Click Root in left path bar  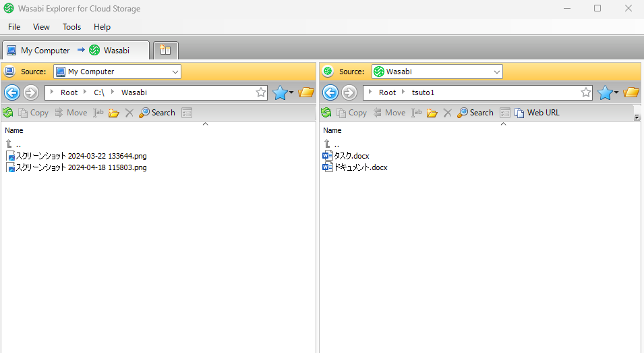coord(69,92)
